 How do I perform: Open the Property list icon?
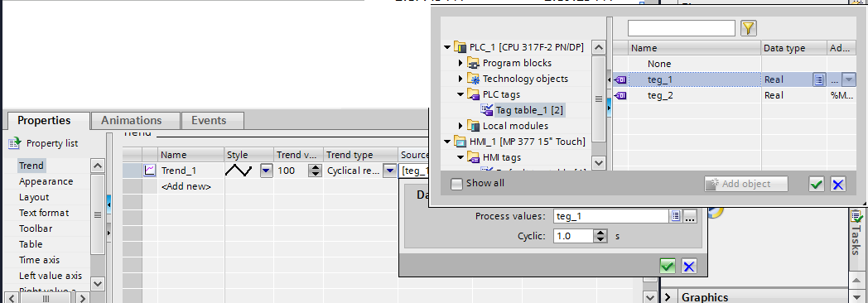click(14, 143)
